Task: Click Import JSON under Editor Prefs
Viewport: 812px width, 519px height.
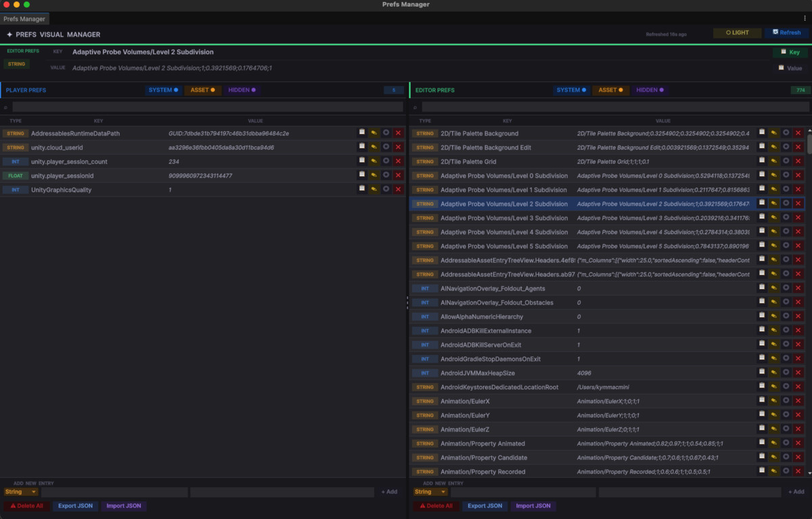Action: pyautogui.click(x=534, y=505)
